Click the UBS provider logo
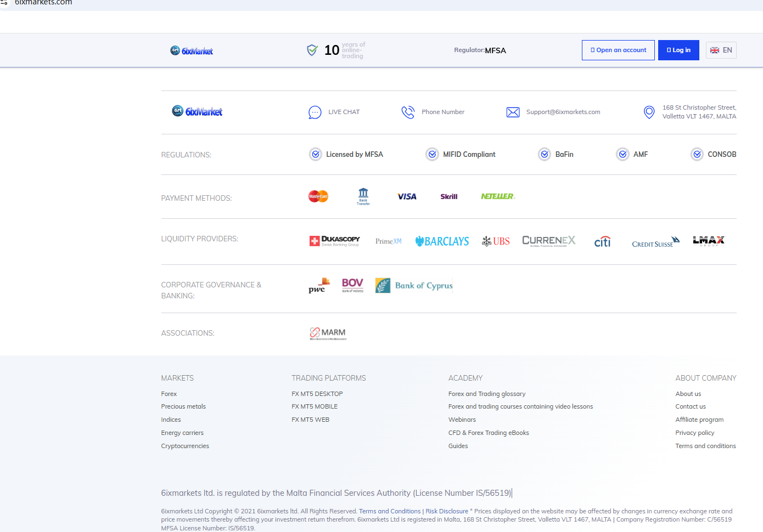 [496, 241]
